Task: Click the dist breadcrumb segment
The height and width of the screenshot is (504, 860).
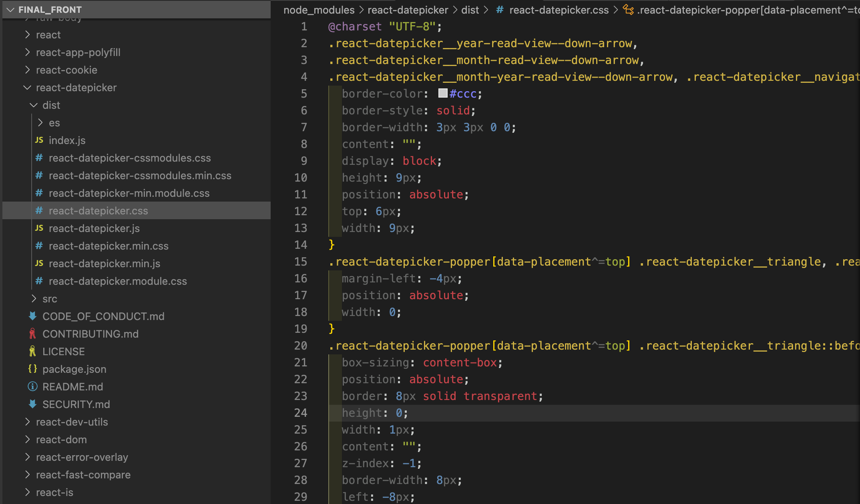Action: coord(470,10)
